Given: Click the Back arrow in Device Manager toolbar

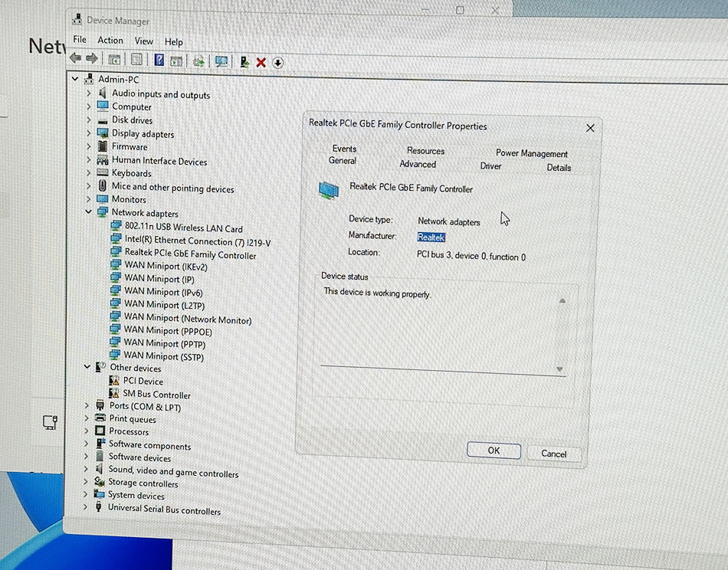Looking at the screenshot, I should [x=75, y=58].
